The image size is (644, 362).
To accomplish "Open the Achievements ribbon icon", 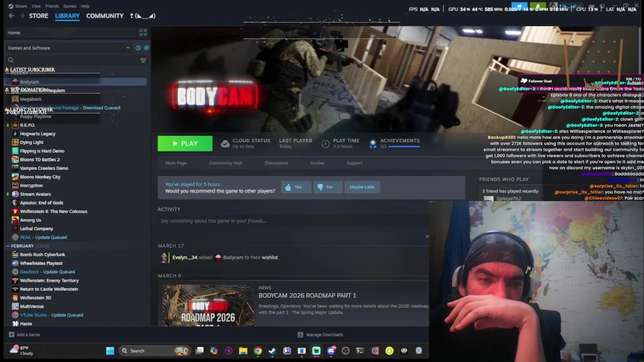I will [373, 144].
